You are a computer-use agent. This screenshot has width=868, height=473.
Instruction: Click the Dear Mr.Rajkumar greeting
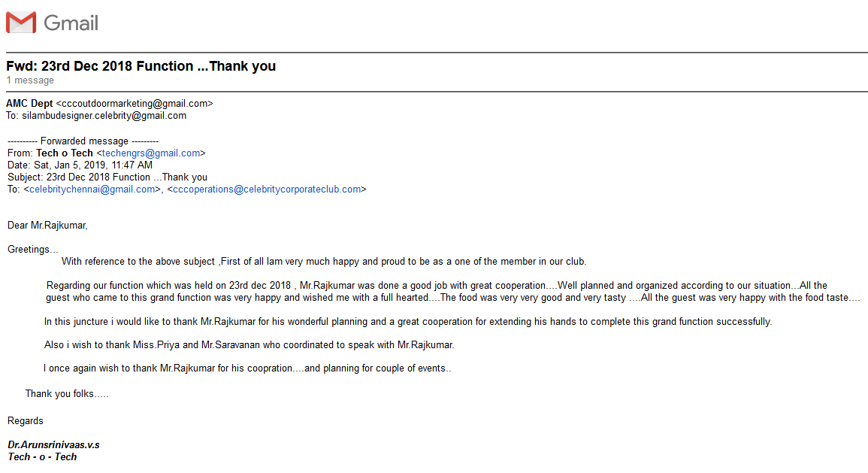pyautogui.click(x=47, y=226)
